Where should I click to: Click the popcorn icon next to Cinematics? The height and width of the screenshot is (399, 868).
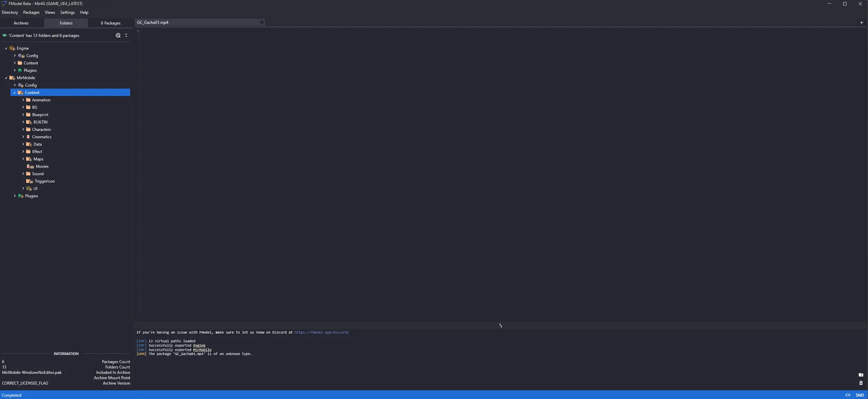pyautogui.click(x=28, y=137)
